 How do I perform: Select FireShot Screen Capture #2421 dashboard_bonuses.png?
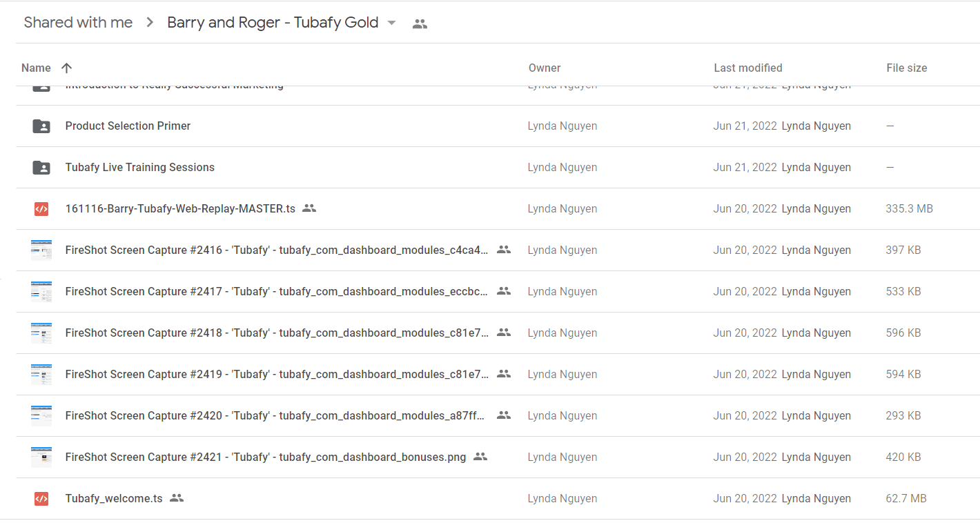(266, 457)
